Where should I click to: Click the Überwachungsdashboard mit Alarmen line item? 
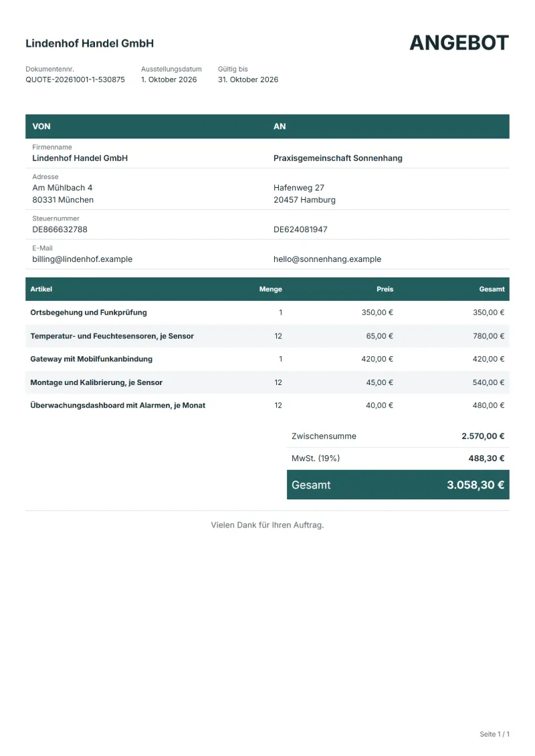coord(118,406)
